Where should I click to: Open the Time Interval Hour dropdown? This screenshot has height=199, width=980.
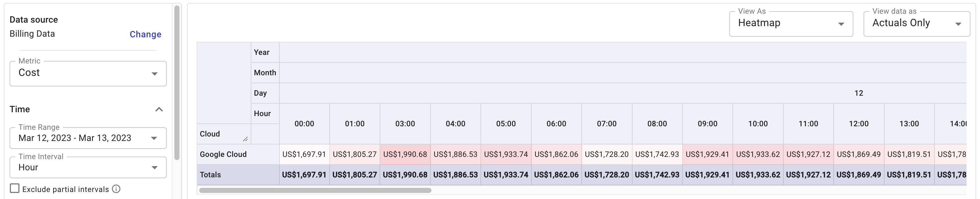pos(88,168)
